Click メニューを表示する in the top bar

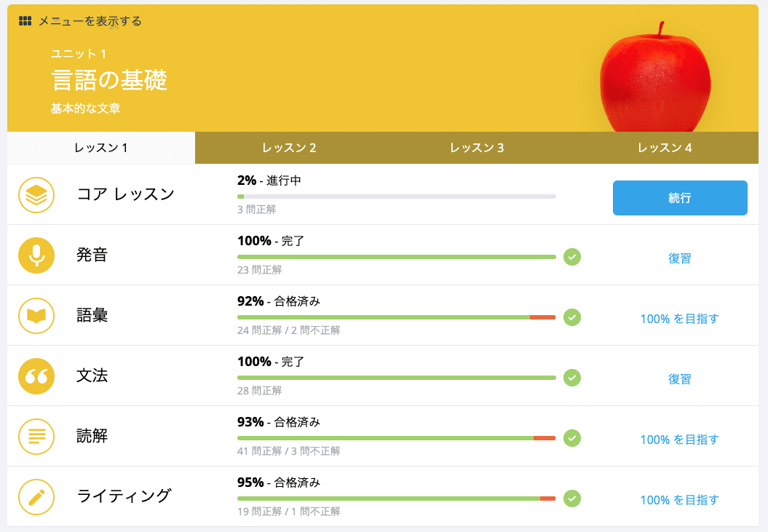click(x=89, y=21)
